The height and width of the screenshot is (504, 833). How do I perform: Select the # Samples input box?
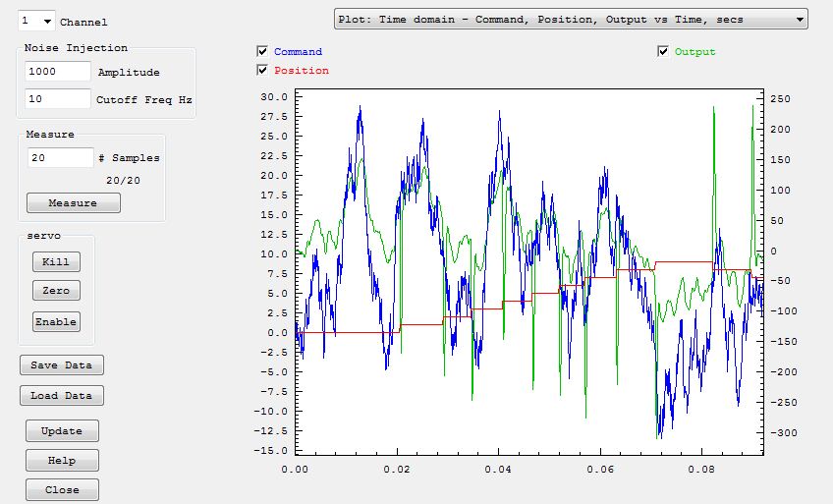[60, 157]
